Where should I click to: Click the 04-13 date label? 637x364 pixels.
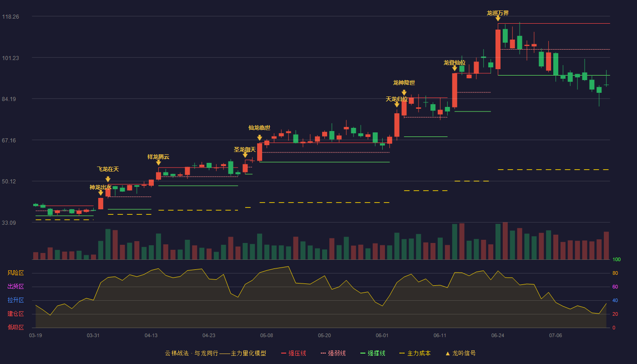coord(151,335)
